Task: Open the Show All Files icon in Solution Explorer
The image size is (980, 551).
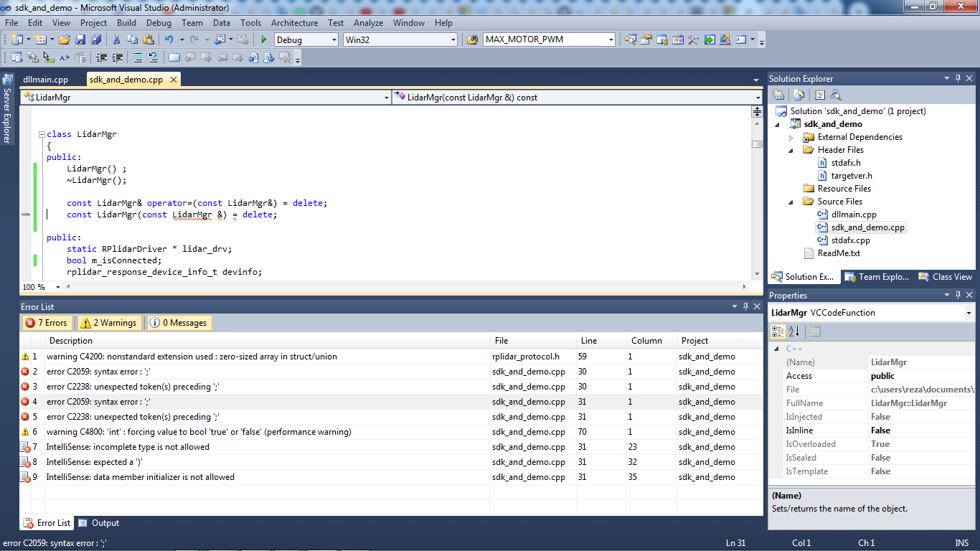Action: tap(798, 94)
